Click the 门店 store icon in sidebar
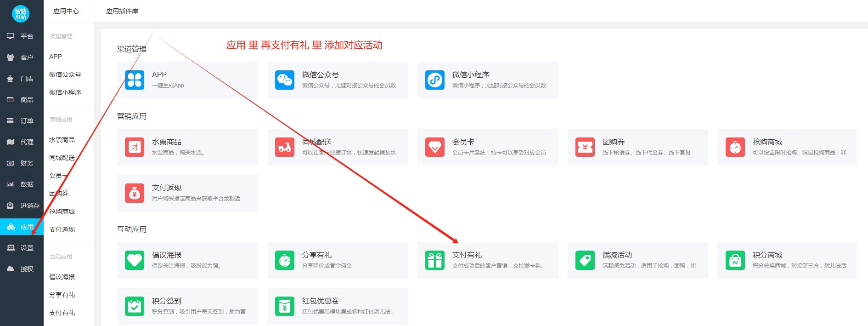The image size is (868, 326). coord(10,79)
